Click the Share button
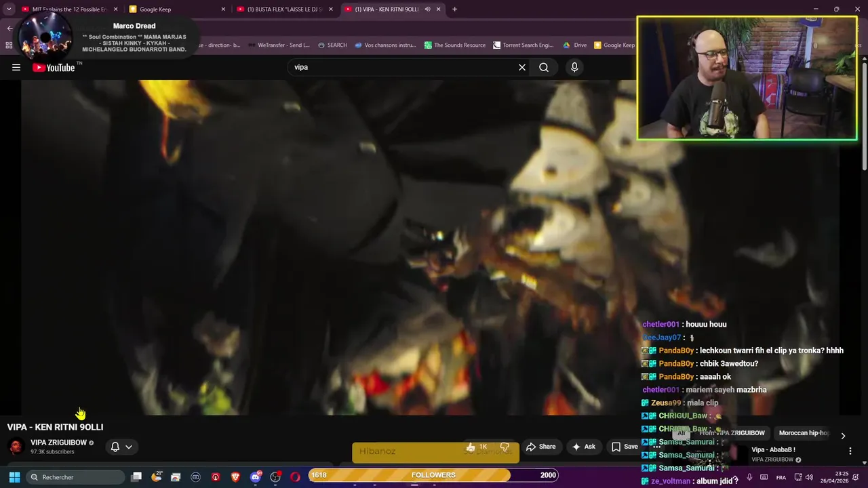The width and height of the screenshot is (868, 488). pyautogui.click(x=541, y=447)
